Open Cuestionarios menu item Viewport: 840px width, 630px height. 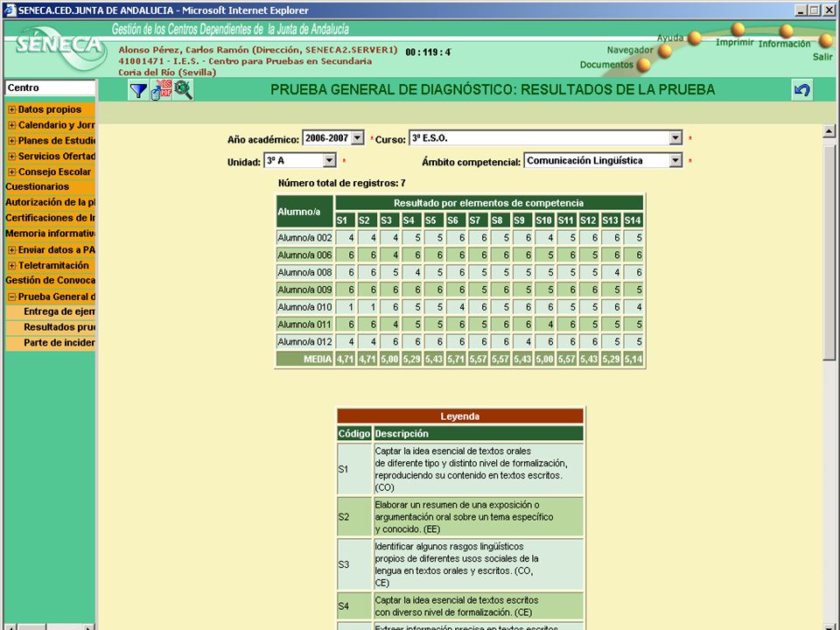coord(38,187)
